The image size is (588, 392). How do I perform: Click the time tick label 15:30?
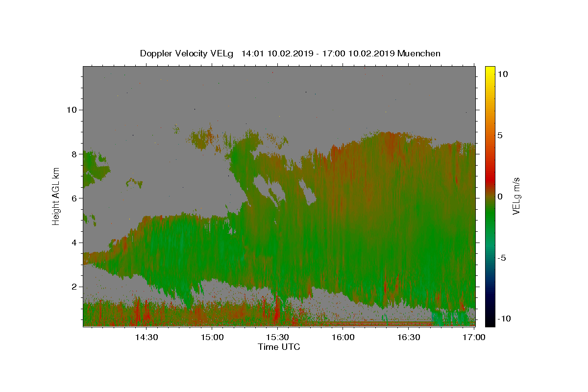pyautogui.click(x=278, y=337)
